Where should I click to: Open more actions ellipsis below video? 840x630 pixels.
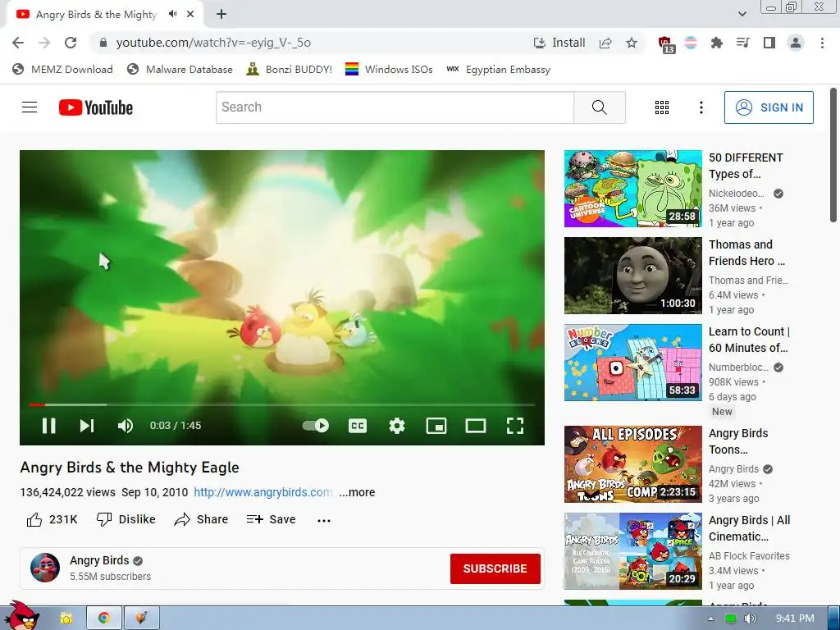click(x=324, y=520)
